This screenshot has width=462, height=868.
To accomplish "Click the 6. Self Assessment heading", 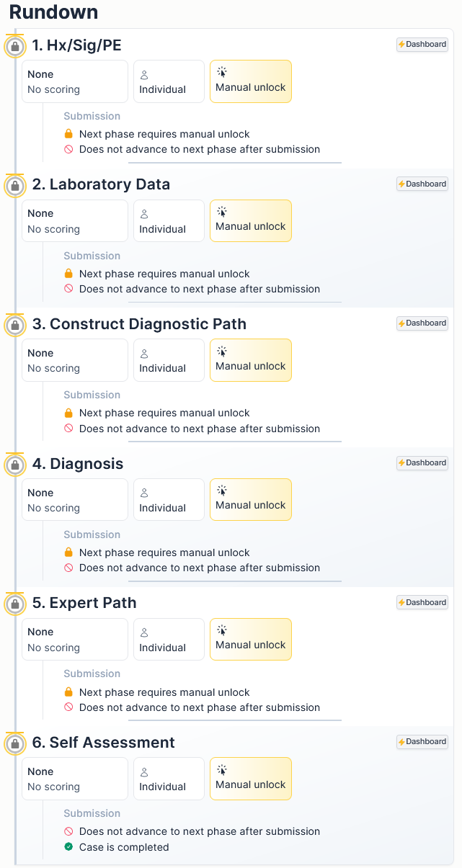I will (x=104, y=743).
